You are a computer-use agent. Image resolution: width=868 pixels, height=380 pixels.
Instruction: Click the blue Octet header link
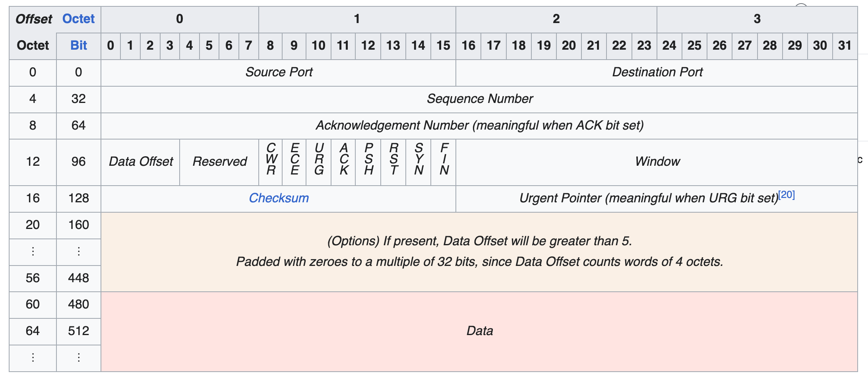click(x=78, y=18)
